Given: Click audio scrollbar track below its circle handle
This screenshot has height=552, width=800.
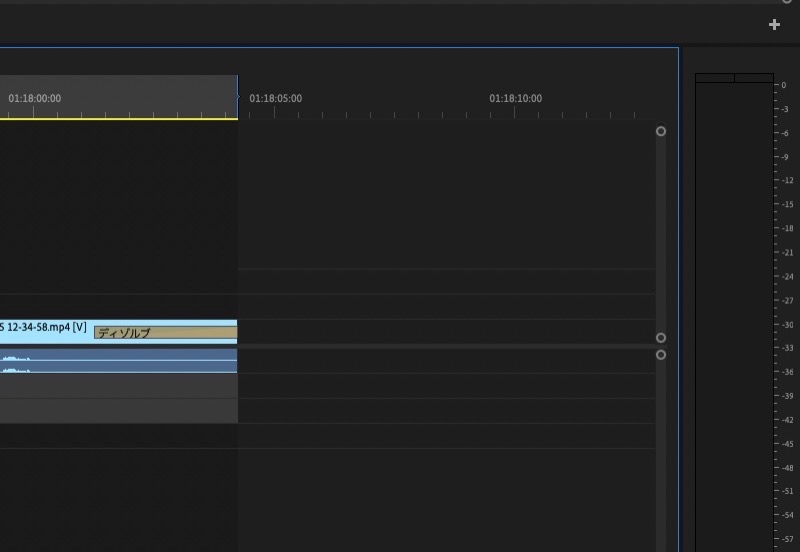Looking at the screenshot, I should point(661,456).
